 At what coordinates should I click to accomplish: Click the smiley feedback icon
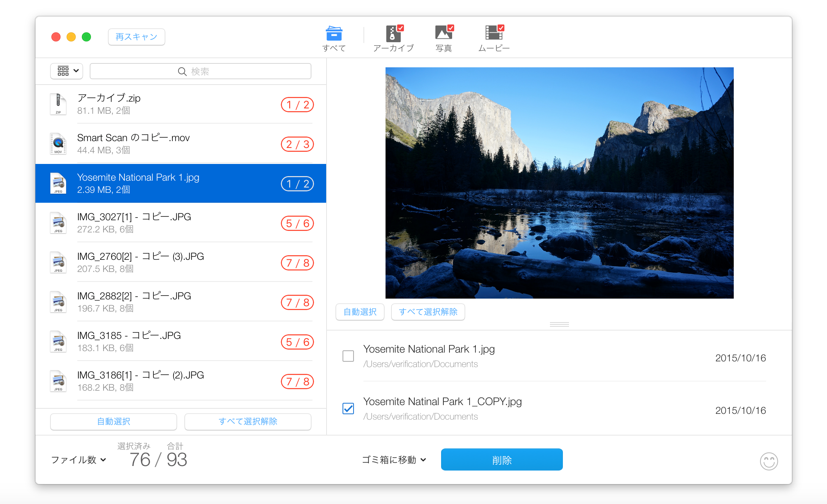tap(768, 461)
